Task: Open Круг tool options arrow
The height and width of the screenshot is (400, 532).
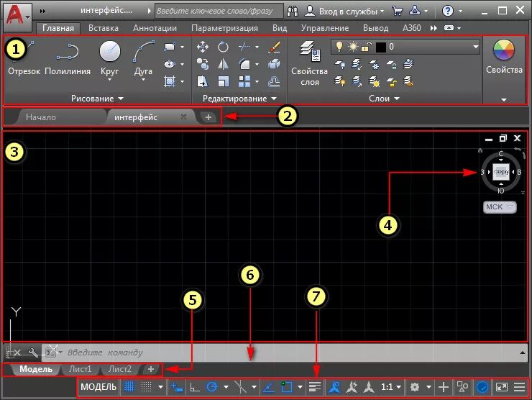Action: 109,80
